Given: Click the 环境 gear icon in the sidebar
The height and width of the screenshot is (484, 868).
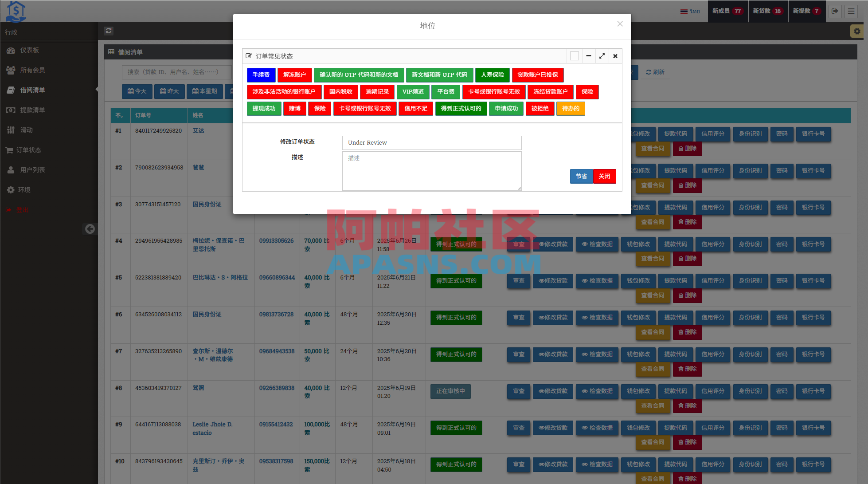Looking at the screenshot, I should coord(10,189).
